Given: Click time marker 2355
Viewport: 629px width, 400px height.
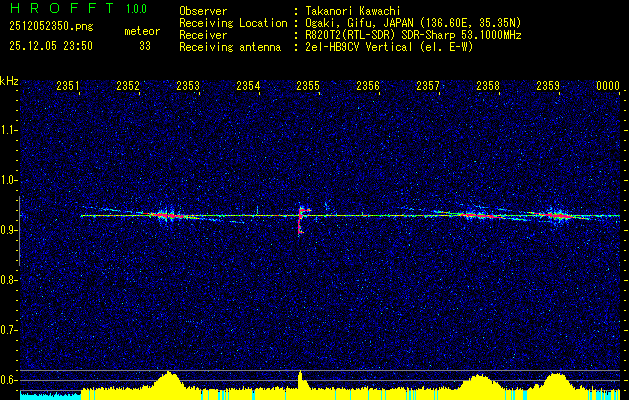Looking at the screenshot, I should pyautogui.click(x=308, y=86).
